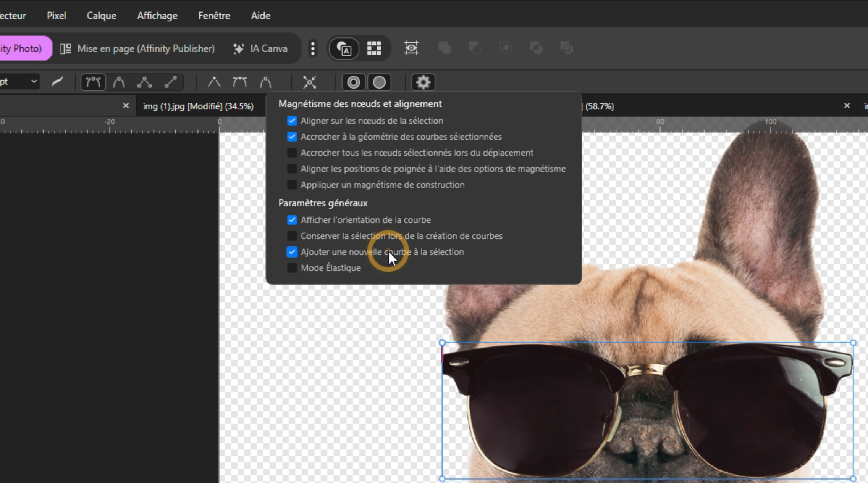The width and height of the screenshot is (868, 483).
Task: Click top-right selection handle on sunglasses
Action: [853, 343]
